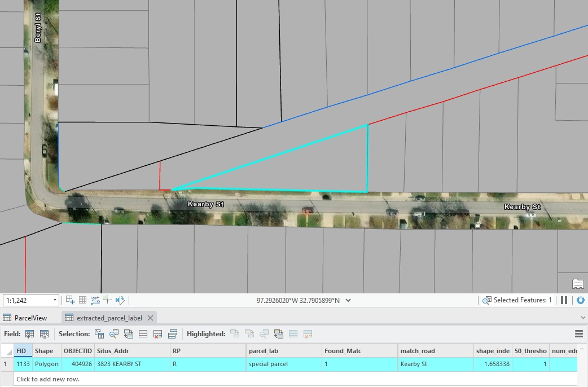588x387 pixels.
Task: Click 'Click to add new row'
Action: [x=48, y=379]
